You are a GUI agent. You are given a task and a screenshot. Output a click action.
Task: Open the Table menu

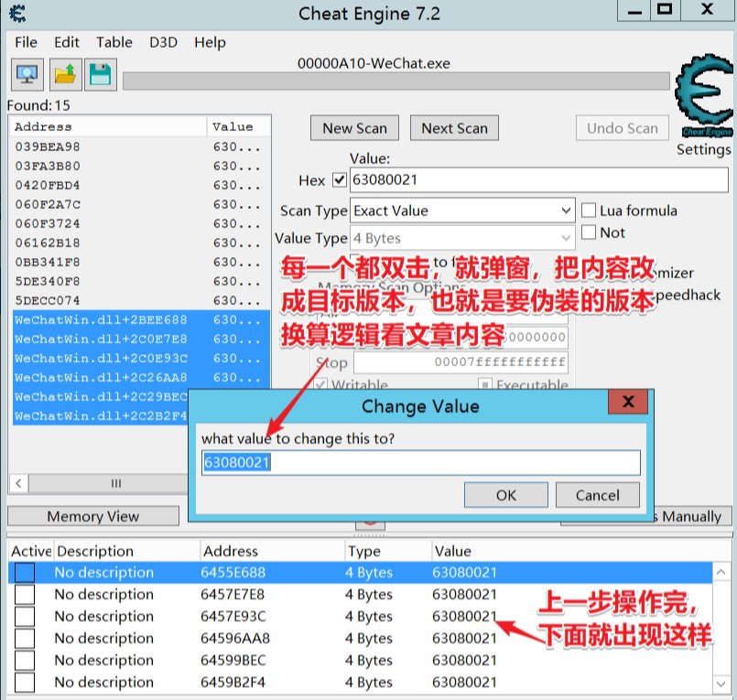pyautogui.click(x=114, y=42)
